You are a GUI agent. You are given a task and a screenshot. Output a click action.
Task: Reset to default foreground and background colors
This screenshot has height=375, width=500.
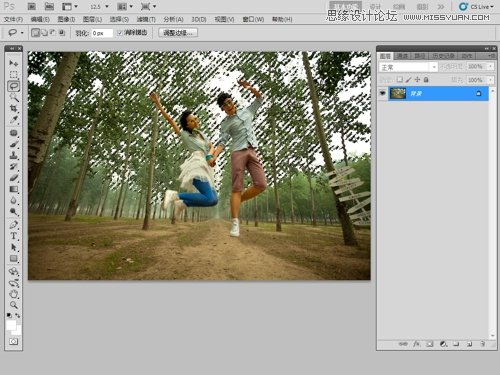9,315
